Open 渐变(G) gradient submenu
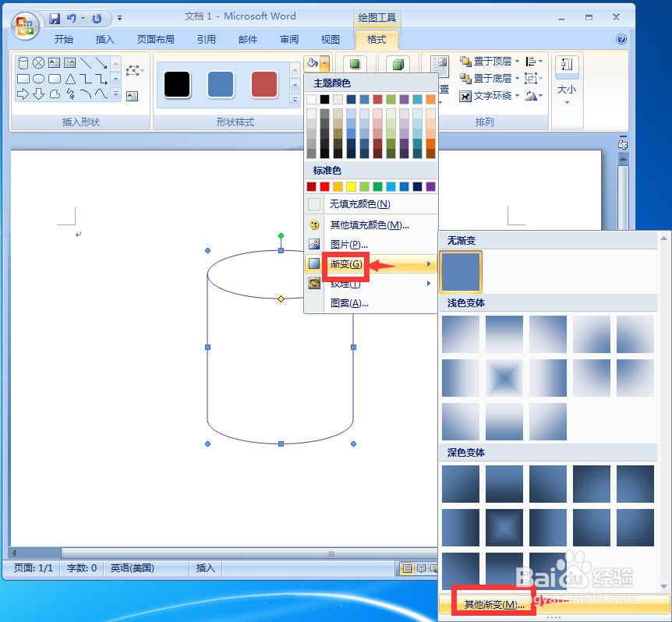Screen dimensions: 672x622 point(371,264)
